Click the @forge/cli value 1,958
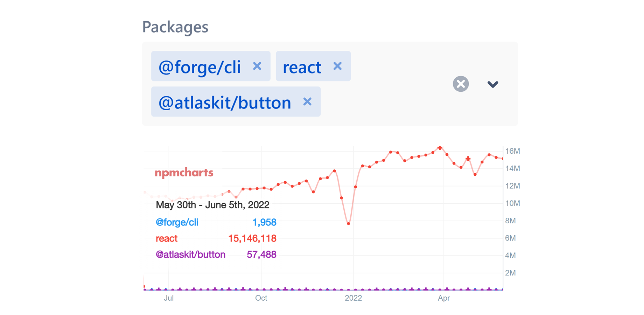The height and width of the screenshot is (315, 644). point(264,222)
